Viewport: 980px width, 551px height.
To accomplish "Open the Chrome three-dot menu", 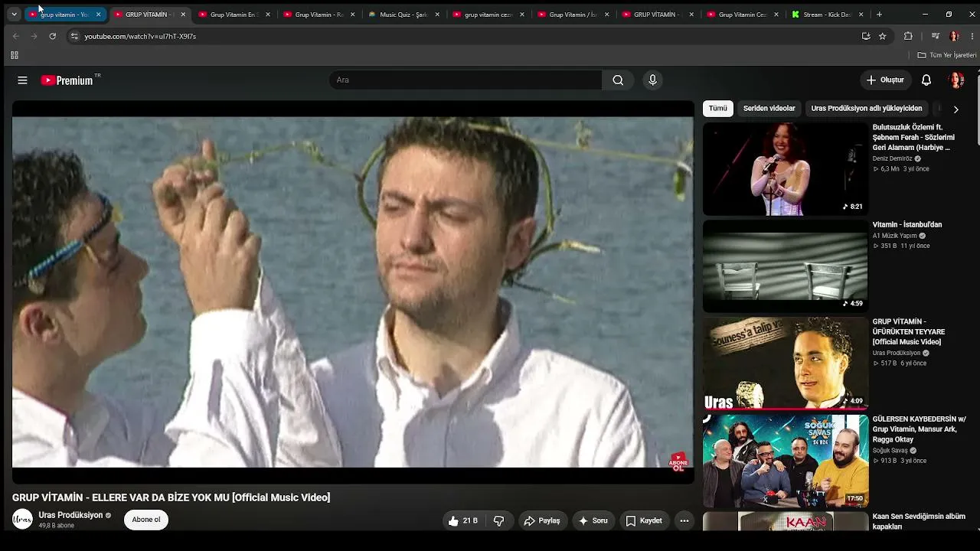I will point(972,36).
